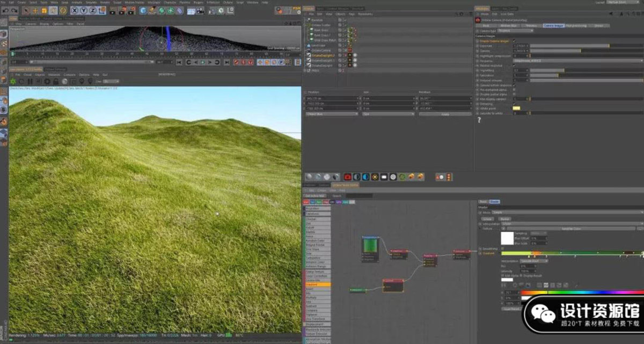Select OctaneCamera in the object tree

[321, 50]
